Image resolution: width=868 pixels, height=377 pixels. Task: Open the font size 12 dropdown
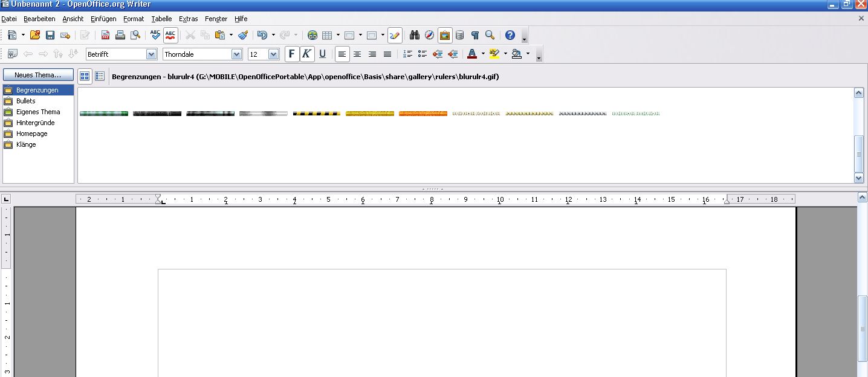coord(273,54)
